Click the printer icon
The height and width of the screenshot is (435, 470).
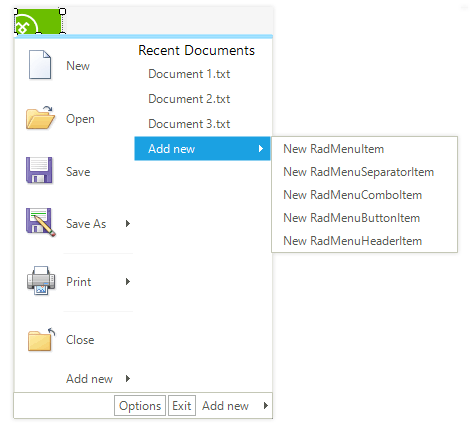tap(41, 281)
